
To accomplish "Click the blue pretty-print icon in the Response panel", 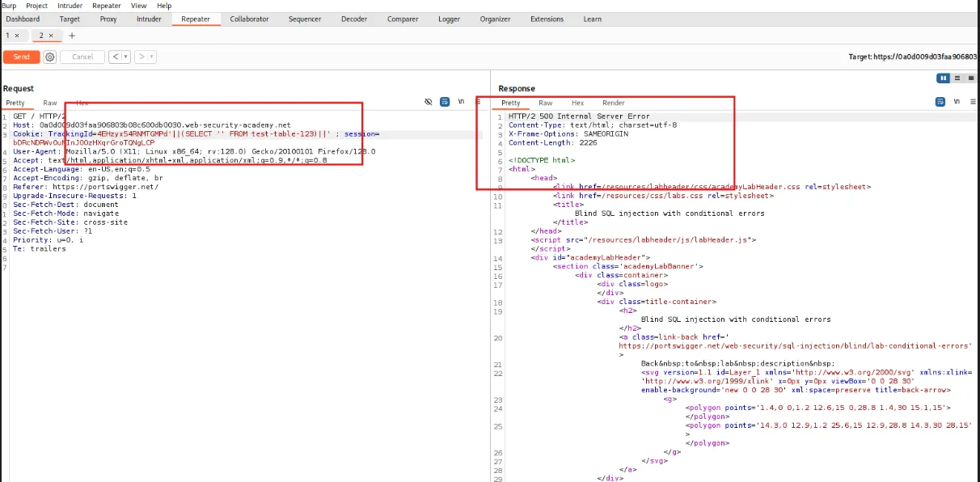I will [x=940, y=101].
